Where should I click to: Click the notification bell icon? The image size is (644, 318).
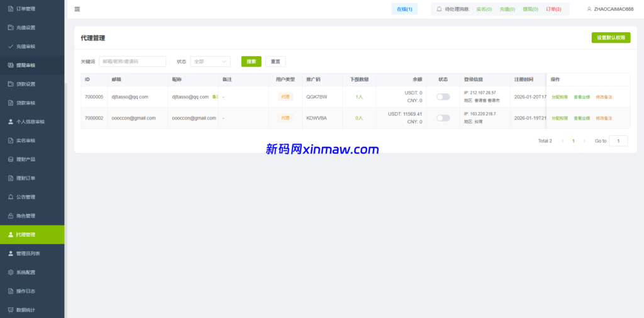(x=439, y=9)
